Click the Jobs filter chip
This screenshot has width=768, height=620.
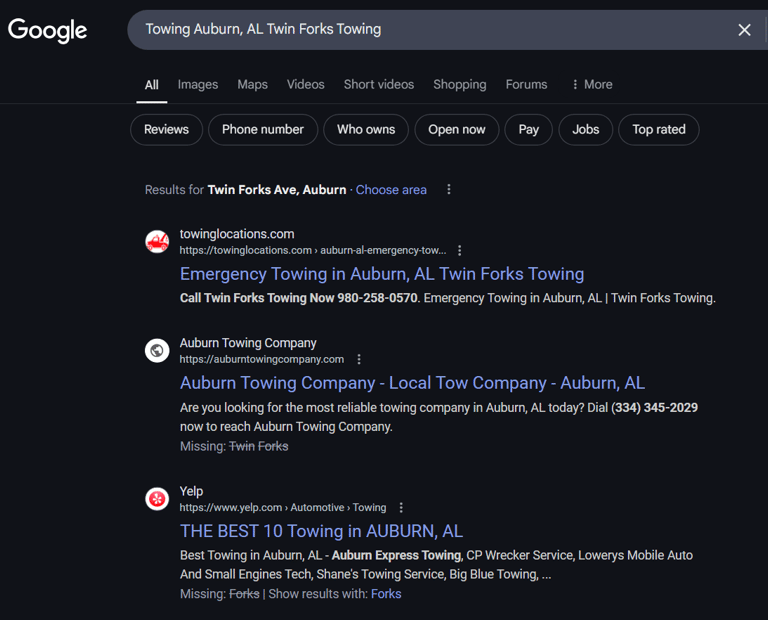tap(585, 130)
